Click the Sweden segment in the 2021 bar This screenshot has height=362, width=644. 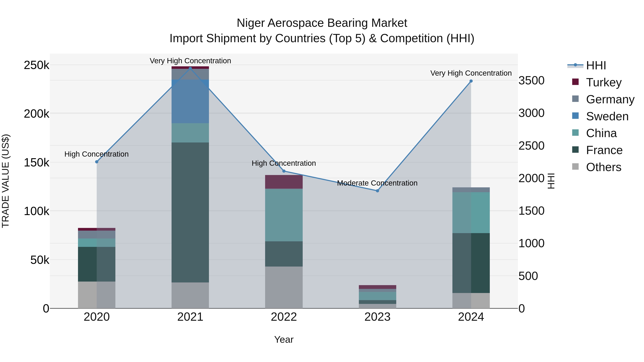click(x=190, y=101)
